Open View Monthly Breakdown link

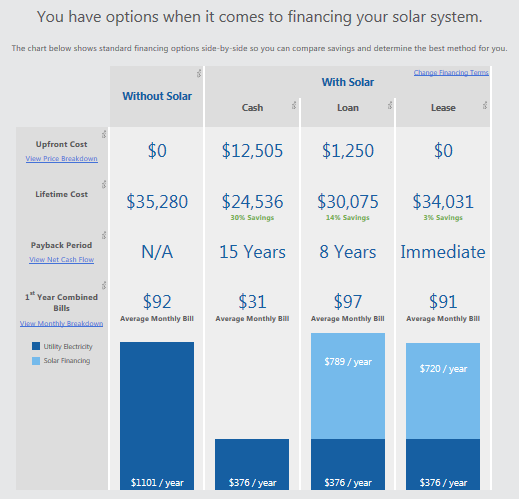[61, 324]
